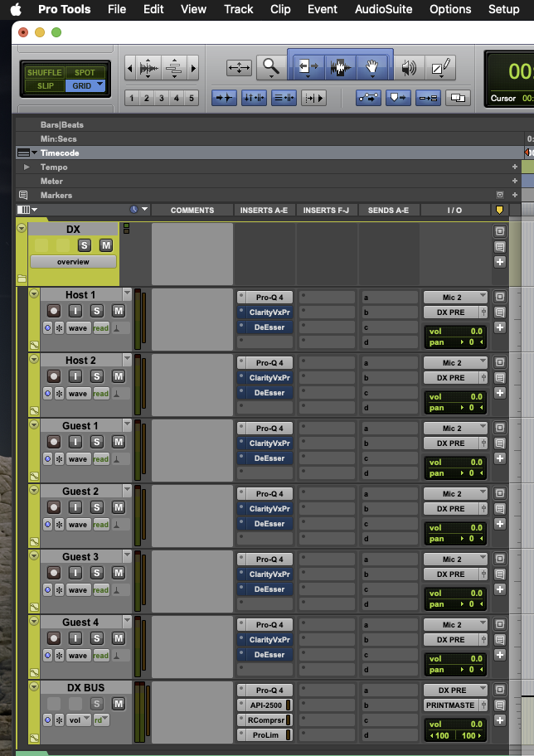Mute the DX BUS track
This screenshot has height=756, width=534.
[x=119, y=704]
